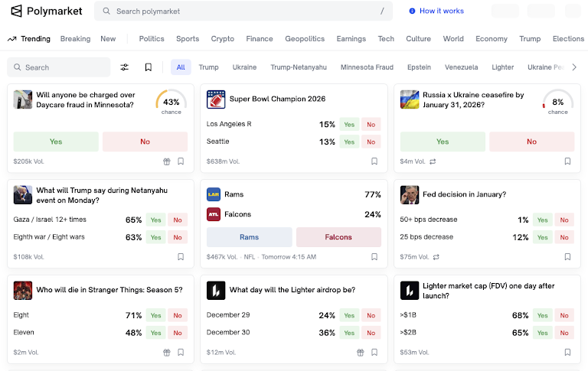
Task: Click the Polymarket logo icon
Action: (16, 11)
